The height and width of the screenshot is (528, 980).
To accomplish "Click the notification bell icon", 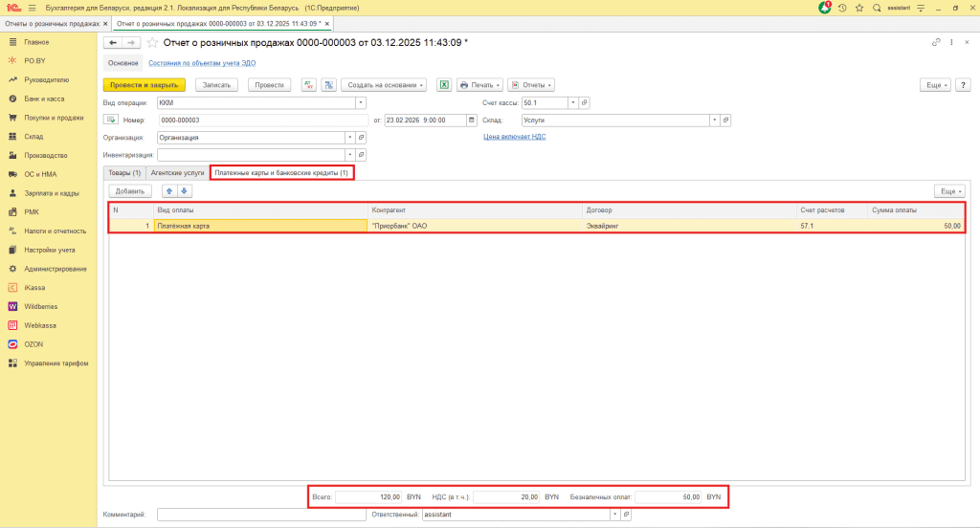I will pos(825,8).
